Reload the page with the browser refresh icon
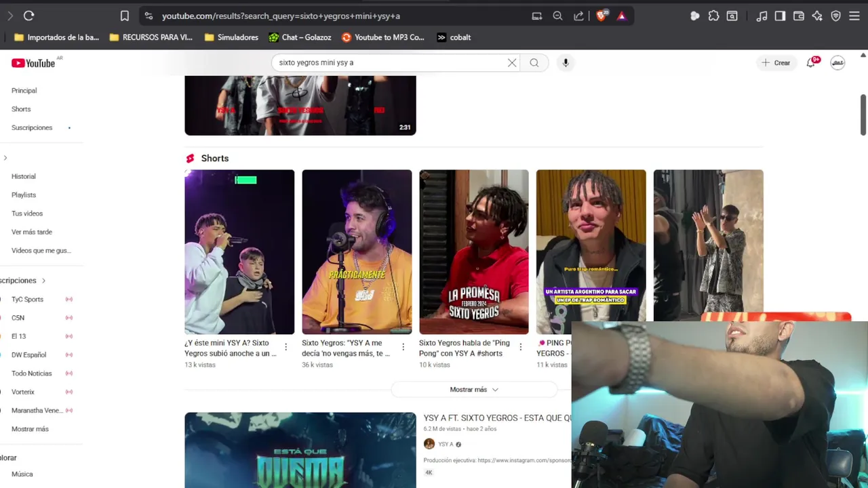The image size is (868, 488). click(x=28, y=16)
